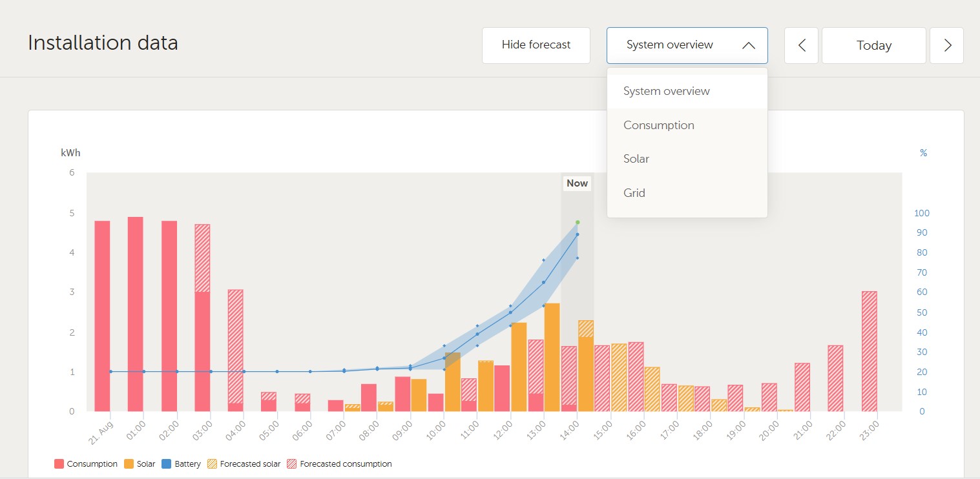Click the Now marker label
Screen dimensions: 980x479
577,183
